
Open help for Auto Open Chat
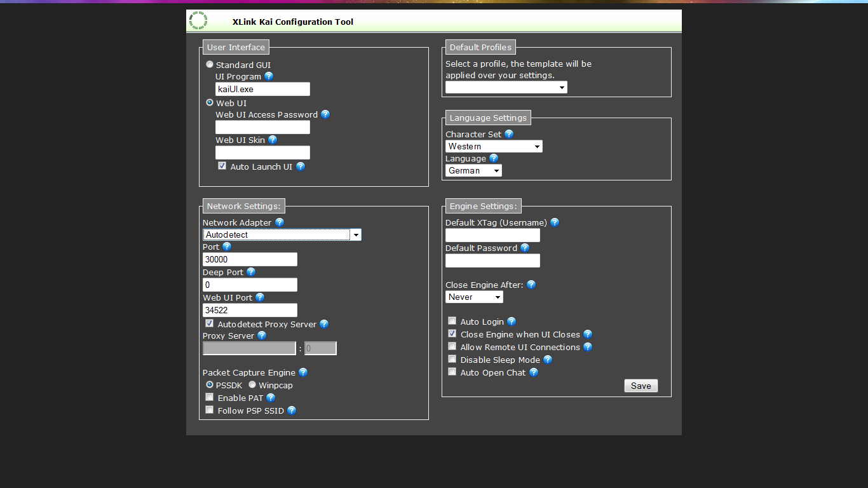coord(534,372)
